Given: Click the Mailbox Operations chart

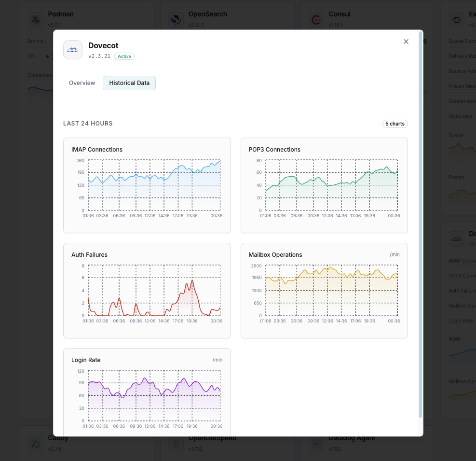Looking at the screenshot, I should pyautogui.click(x=324, y=290).
